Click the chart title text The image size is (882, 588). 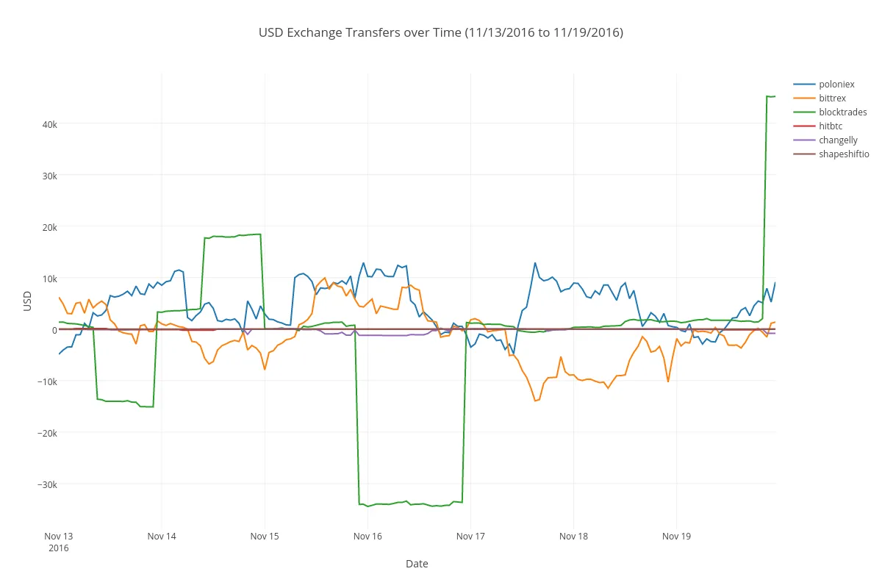pyautogui.click(x=441, y=32)
